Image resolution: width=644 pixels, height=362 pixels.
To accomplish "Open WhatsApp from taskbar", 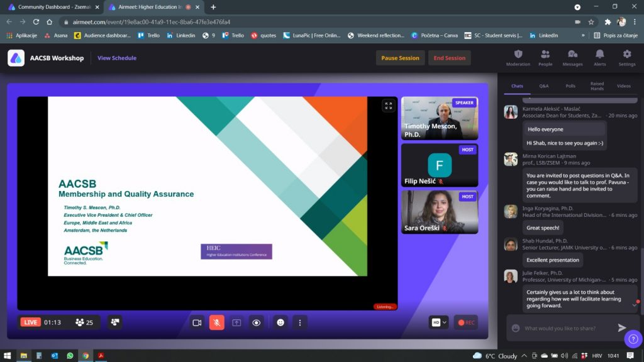I will [70, 356].
